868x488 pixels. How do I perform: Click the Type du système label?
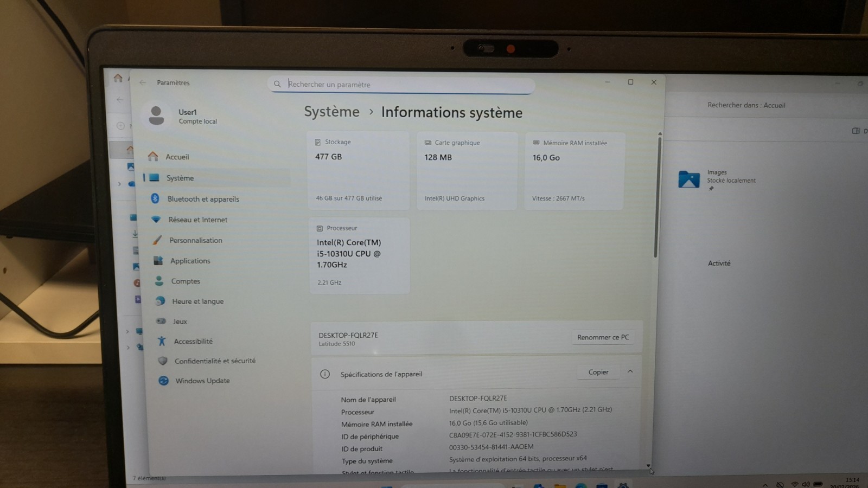(x=367, y=461)
